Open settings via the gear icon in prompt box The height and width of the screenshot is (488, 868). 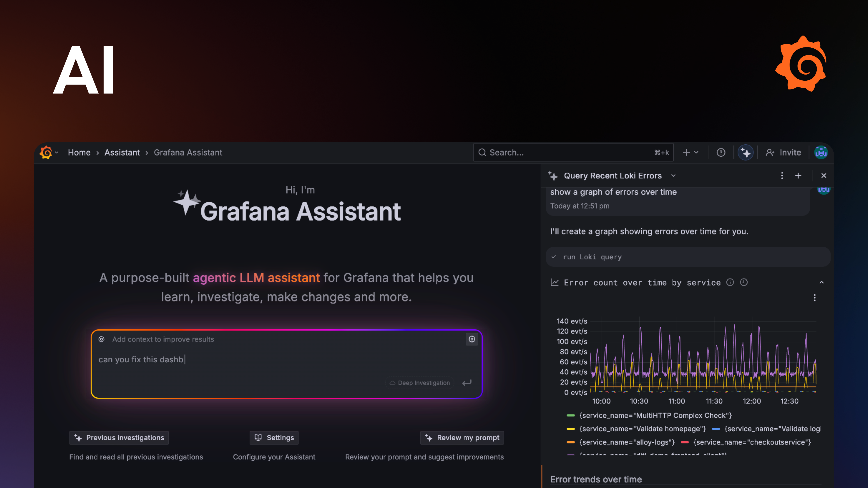pos(472,339)
